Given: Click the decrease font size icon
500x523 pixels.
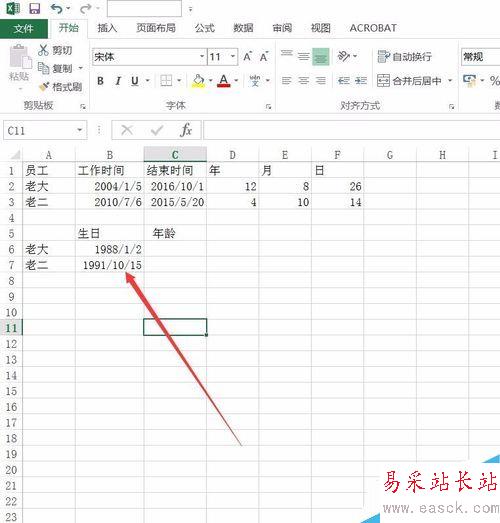Looking at the screenshot, I should pos(264,57).
